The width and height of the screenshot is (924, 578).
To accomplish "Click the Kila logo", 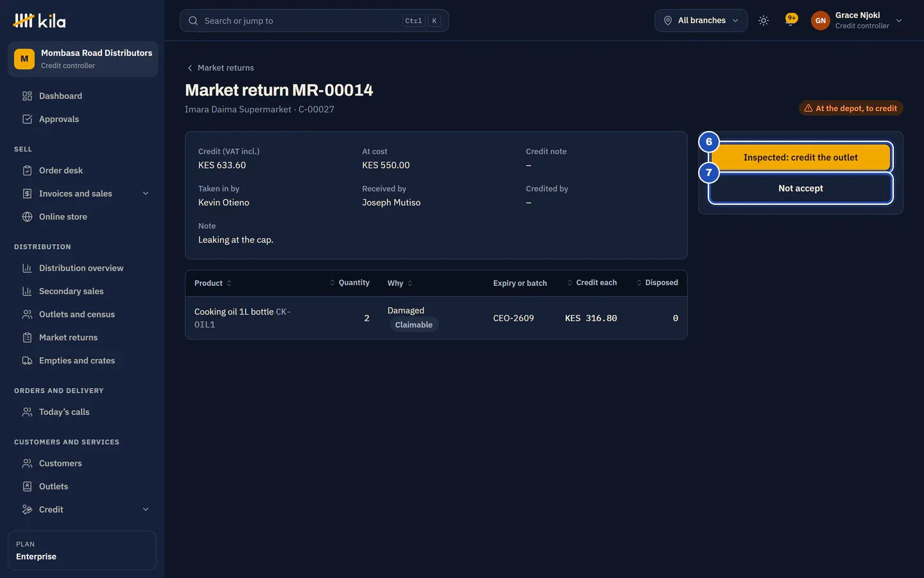I will (x=39, y=21).
